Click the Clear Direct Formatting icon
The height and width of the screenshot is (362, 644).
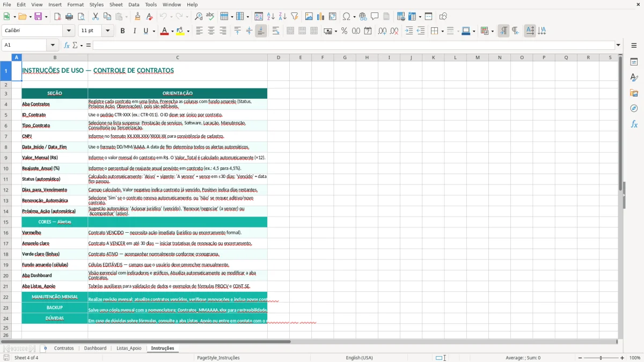149,17
